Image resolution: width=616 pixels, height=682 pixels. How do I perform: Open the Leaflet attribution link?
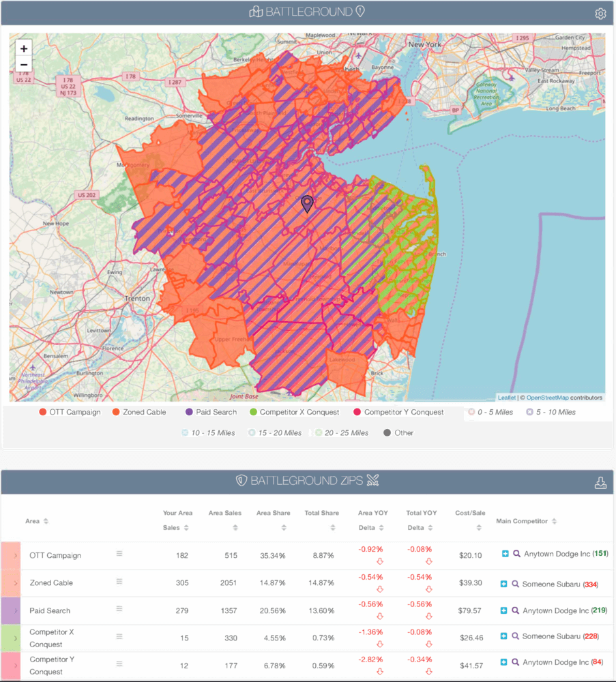(506, 398)
